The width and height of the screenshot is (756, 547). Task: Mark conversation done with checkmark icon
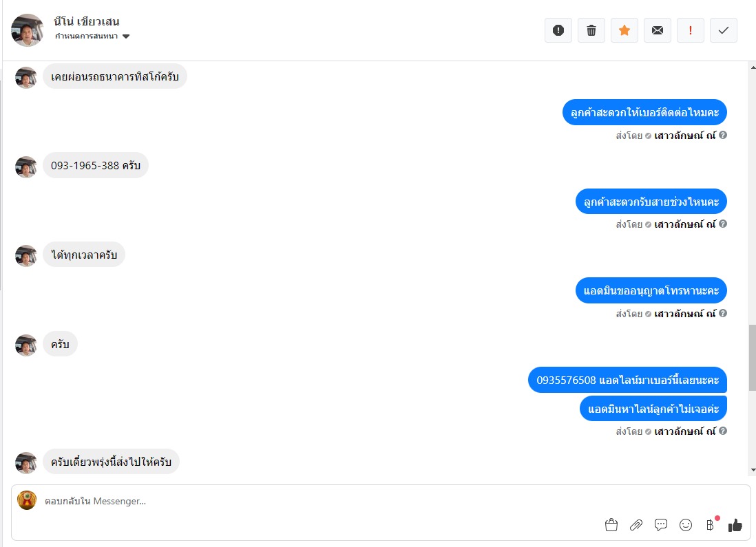723,30
